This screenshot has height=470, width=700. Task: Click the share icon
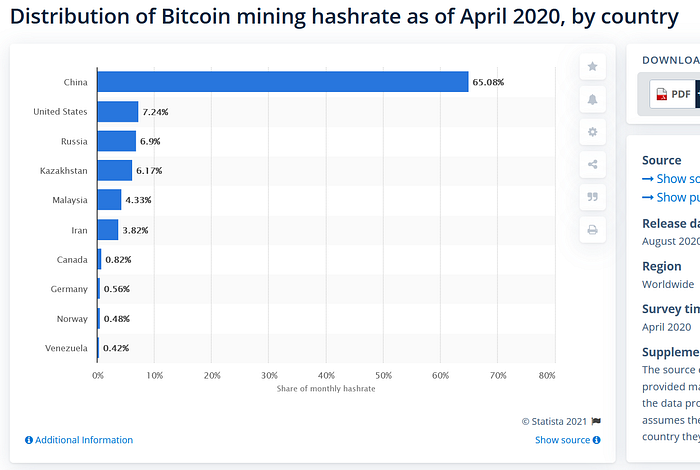[x=592, y=164]
